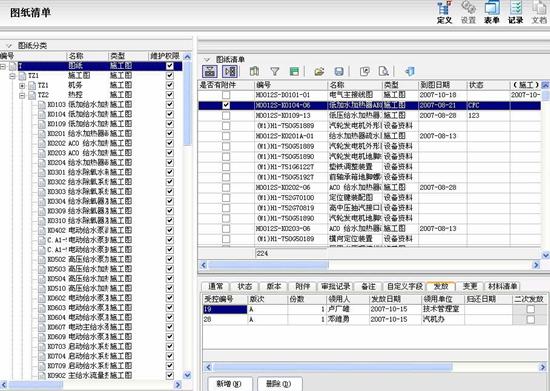550x391 pixels.
Task: Click the 删除(D) button
Action: (x=279, y=384)
